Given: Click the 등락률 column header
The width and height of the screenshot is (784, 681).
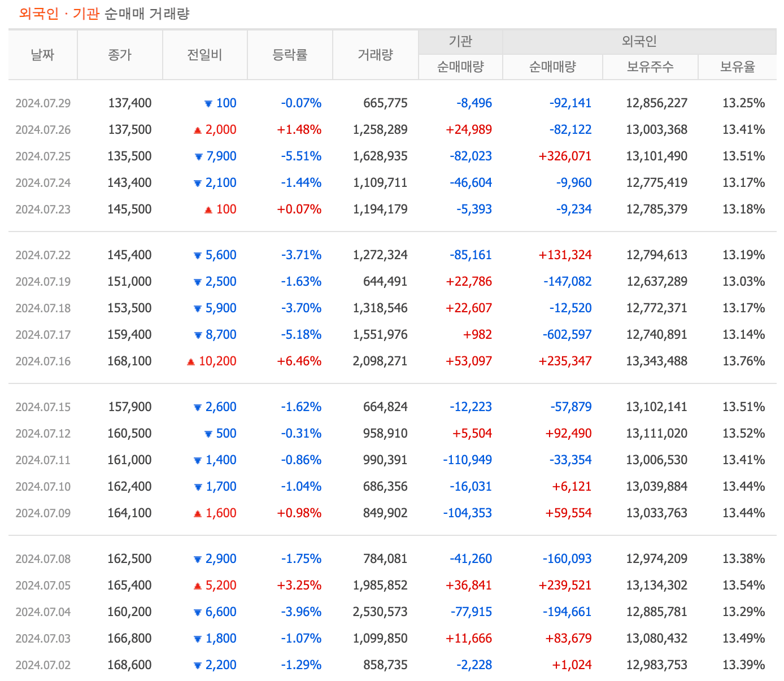Looking at the screenshot, I should pos(290,54).
